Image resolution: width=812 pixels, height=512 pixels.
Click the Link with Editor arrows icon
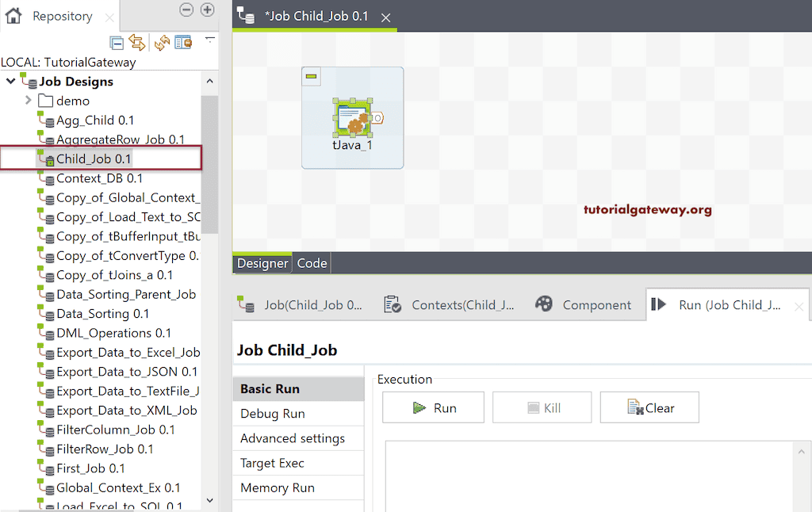tap(137, 42)
